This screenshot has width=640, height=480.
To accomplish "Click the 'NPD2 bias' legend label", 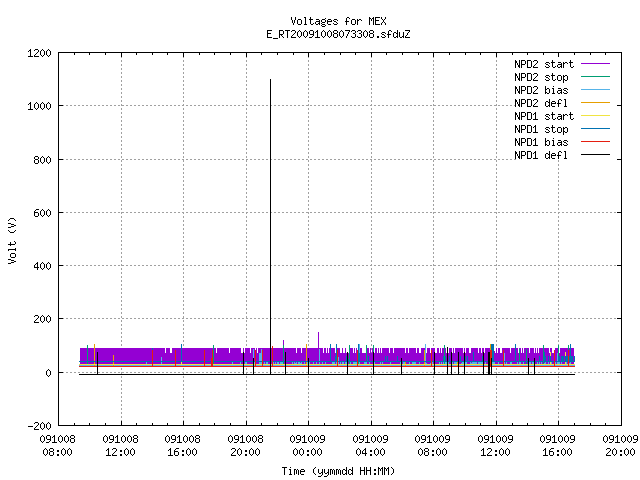I will pos(541,90).
